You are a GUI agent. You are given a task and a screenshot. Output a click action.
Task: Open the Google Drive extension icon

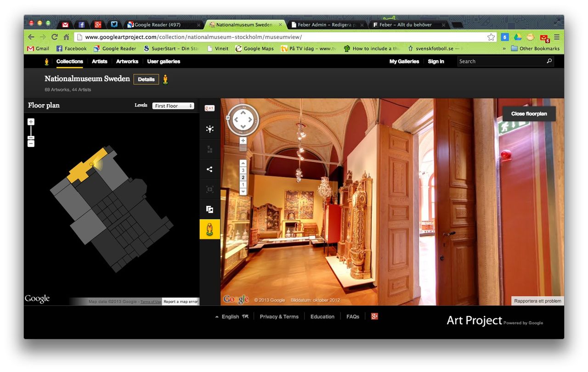(x=518, y=37)
